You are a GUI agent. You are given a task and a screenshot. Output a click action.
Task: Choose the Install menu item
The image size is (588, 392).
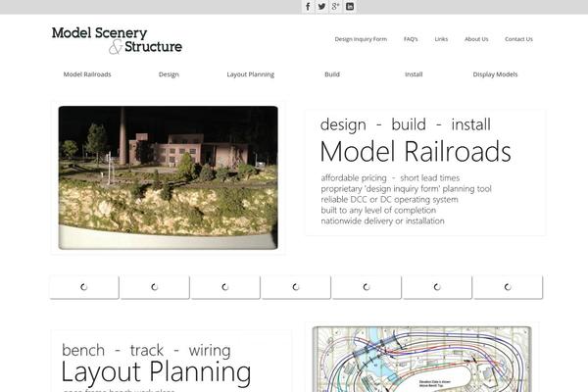pyautogui.click(x=414, y=74)
